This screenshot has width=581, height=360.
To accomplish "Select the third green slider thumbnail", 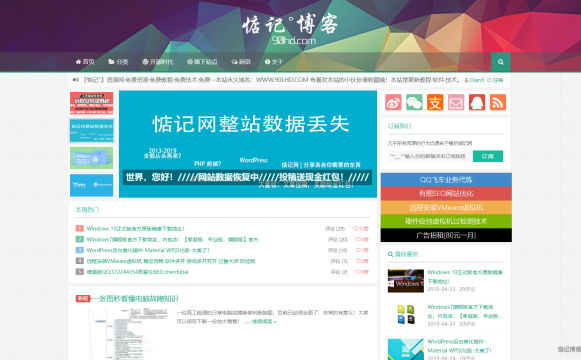I will tap(92, 158).
